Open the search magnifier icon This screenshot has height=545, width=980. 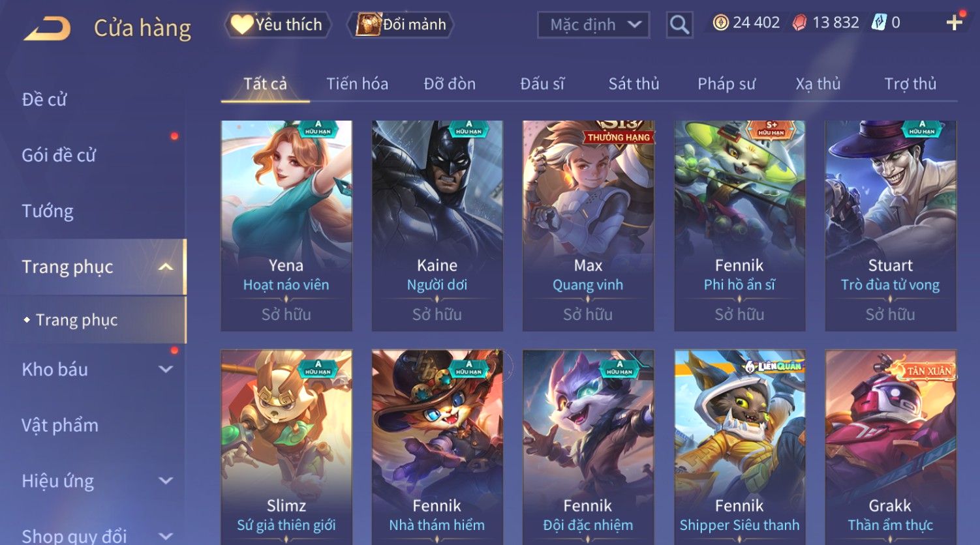click(679, 25)
